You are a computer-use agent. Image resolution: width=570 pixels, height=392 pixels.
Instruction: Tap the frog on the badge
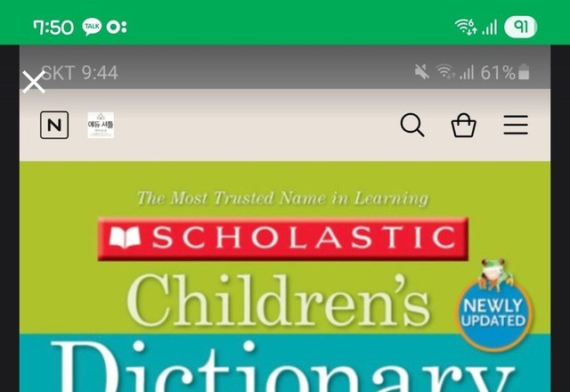[495, 274]
